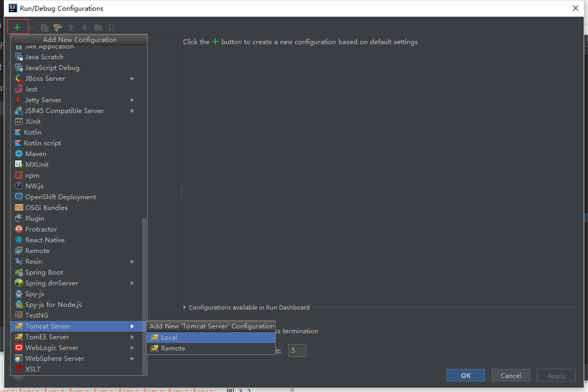Viewport: 588px width, 392px height.
Task: Click the Move Up arrow icon
Action: [x=71, y=27]
